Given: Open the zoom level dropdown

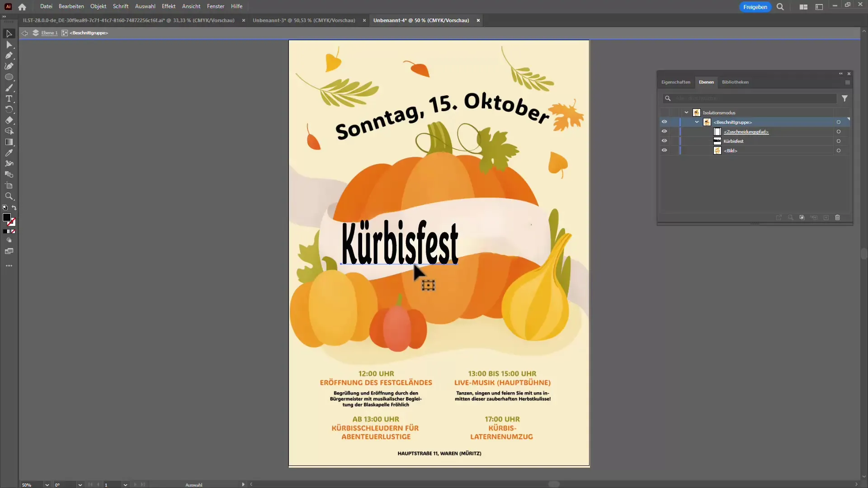Looking at the screenshot, I should (x=47, y=485).
